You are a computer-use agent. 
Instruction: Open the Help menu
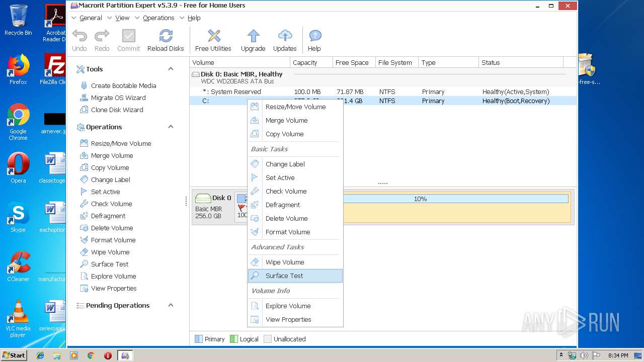click(194, 18)
